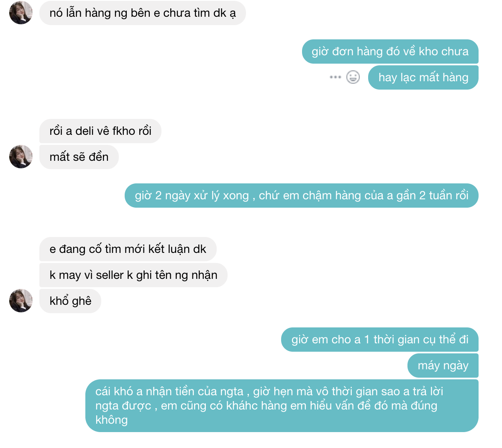Show message actions via the ellipsis icon
The height and width of the screenshot is (448, 502).
[x=336, y=77]
